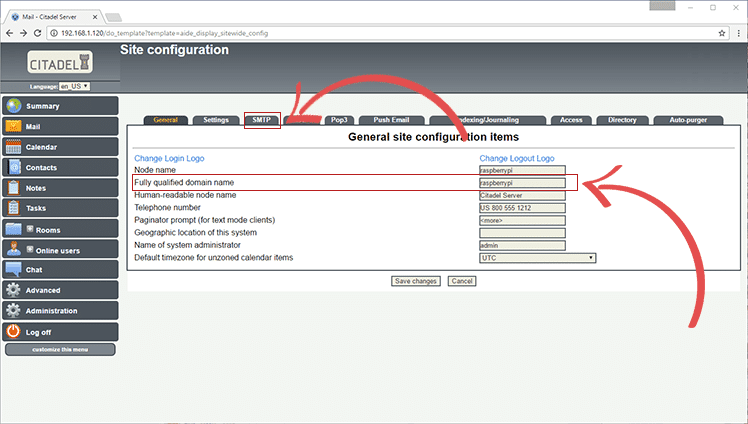Image resolution: width=748 pixels, height=424 pixels.
Task: Switch to the Directory tab
Action: click(621, 120)
